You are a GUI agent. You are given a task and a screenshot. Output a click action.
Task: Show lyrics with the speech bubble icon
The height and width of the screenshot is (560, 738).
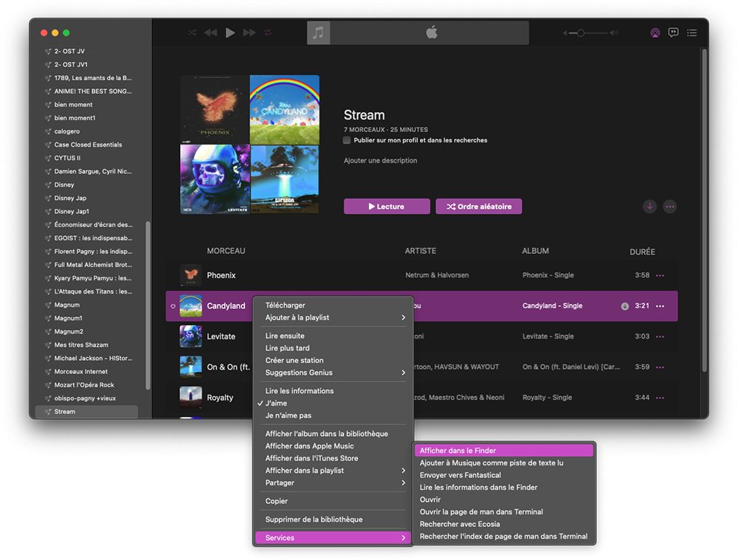click(673, 32)
